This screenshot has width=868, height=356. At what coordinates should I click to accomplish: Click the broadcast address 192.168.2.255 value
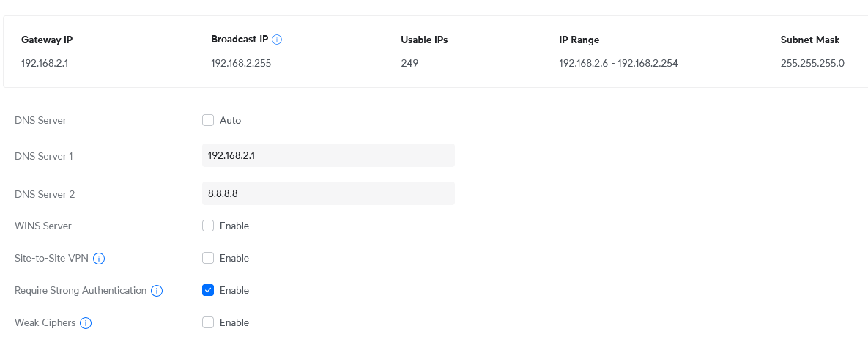(x=241, y=63)
